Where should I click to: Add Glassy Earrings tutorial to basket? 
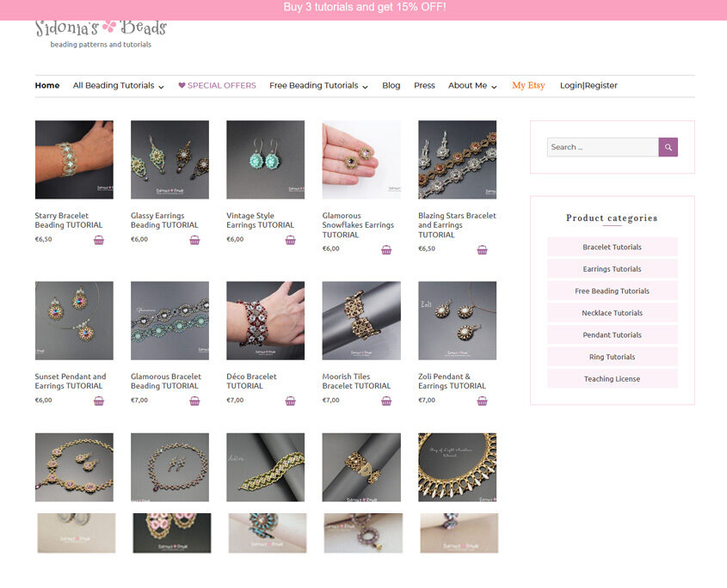(x=194, y=240)
